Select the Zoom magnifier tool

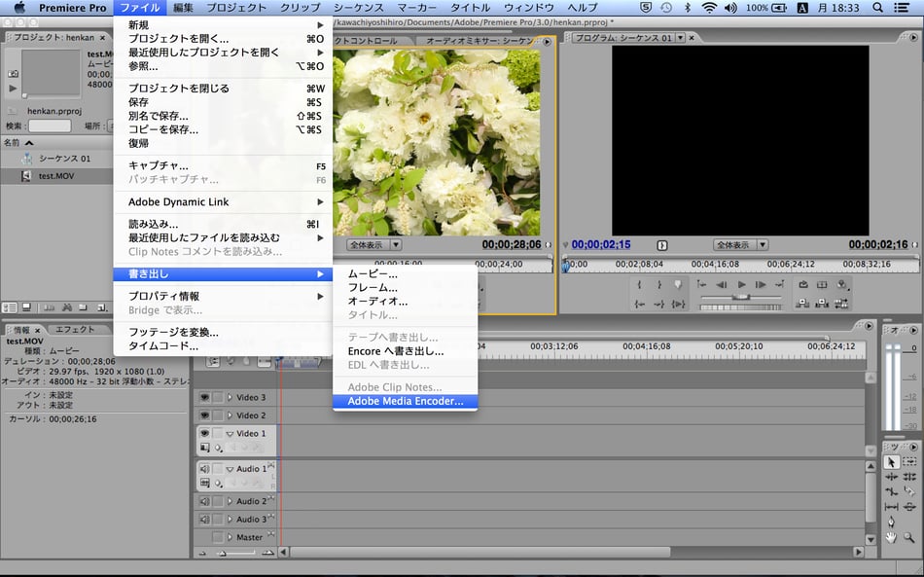(909, 537)
